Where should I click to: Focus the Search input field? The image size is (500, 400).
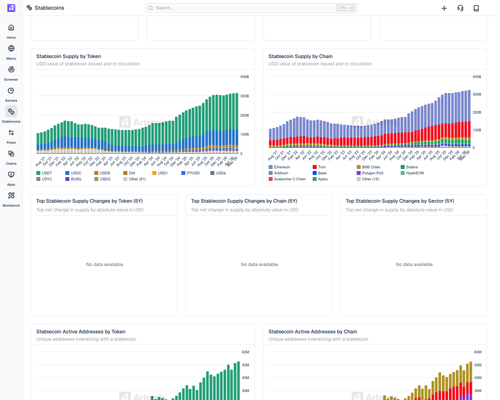point(252,8)
